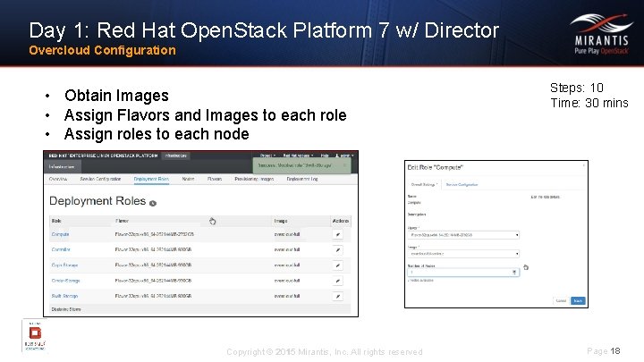The height and width of the screenshot is (362, 644).
Task: Click the Infrastructure panel label under the banner
Action: click(x=62, y=166)
